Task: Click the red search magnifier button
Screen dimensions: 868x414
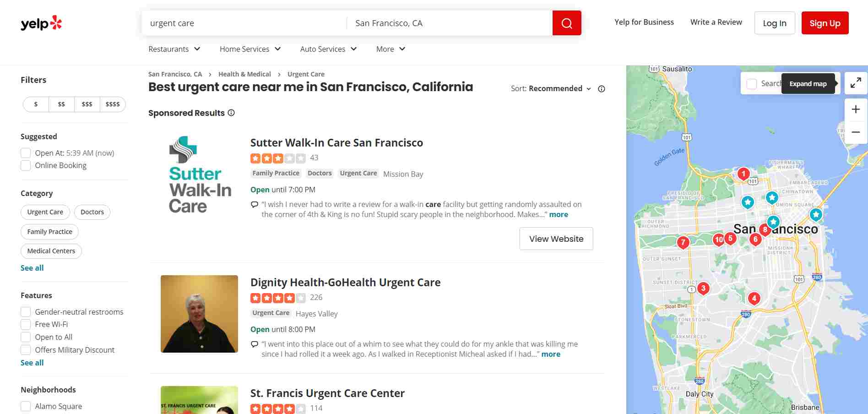Action: (x=567, y=22)
